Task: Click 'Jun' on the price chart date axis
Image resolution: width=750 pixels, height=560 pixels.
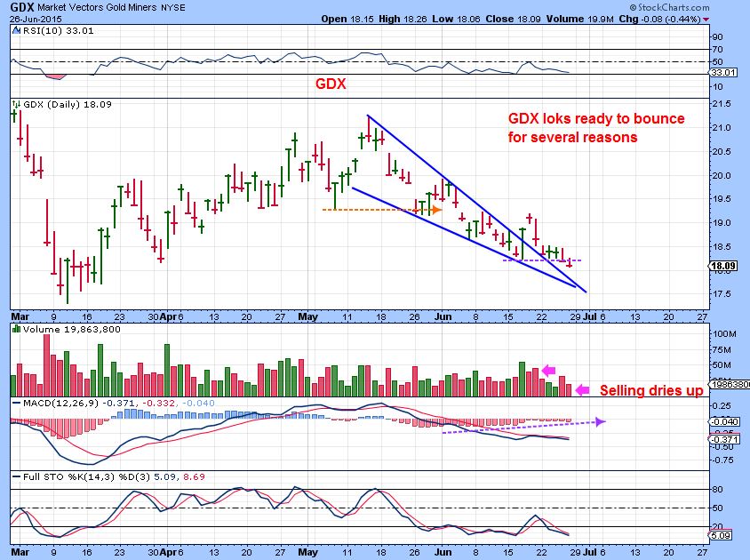Action: coord(443,316)
